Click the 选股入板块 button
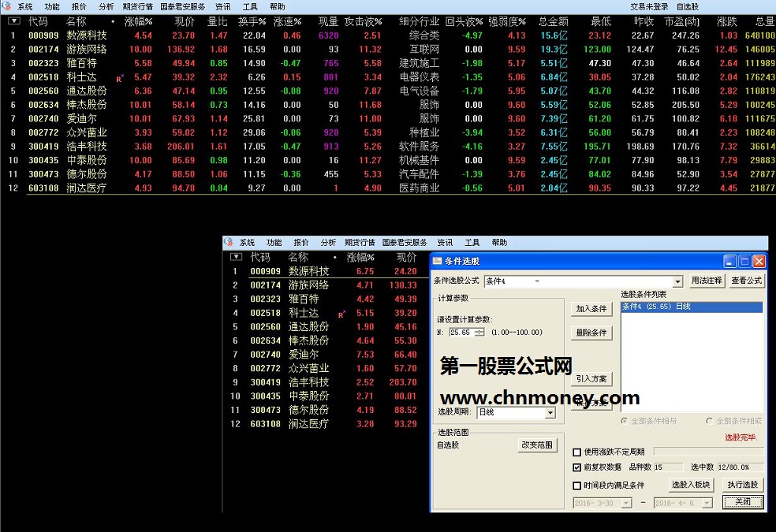 pyautogui.click(x=691, y=485)
